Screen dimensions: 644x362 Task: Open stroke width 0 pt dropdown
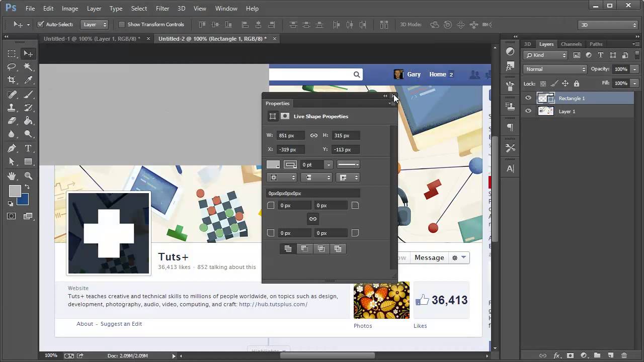click(329, 164)
